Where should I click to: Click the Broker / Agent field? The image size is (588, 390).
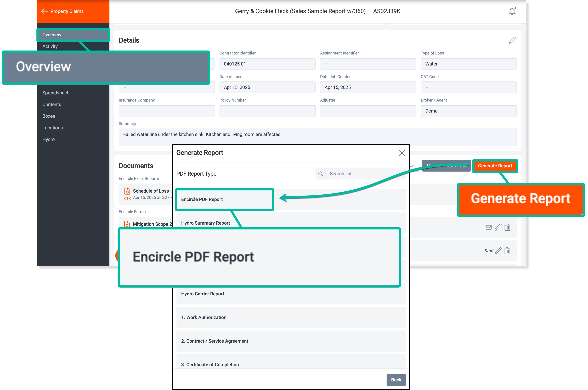point(469,111)
